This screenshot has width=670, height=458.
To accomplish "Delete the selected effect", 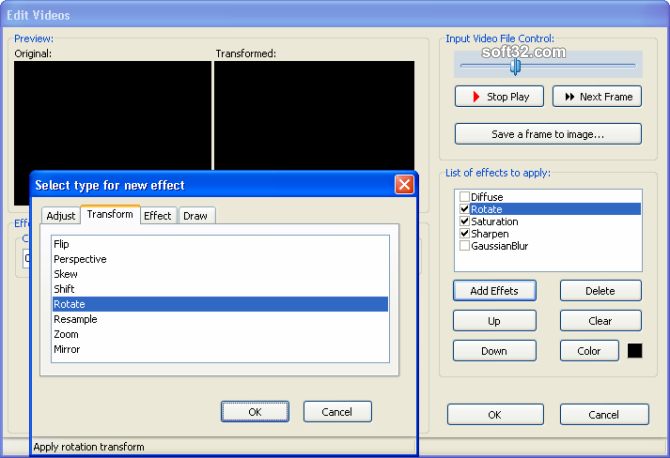I will [600, 291].
